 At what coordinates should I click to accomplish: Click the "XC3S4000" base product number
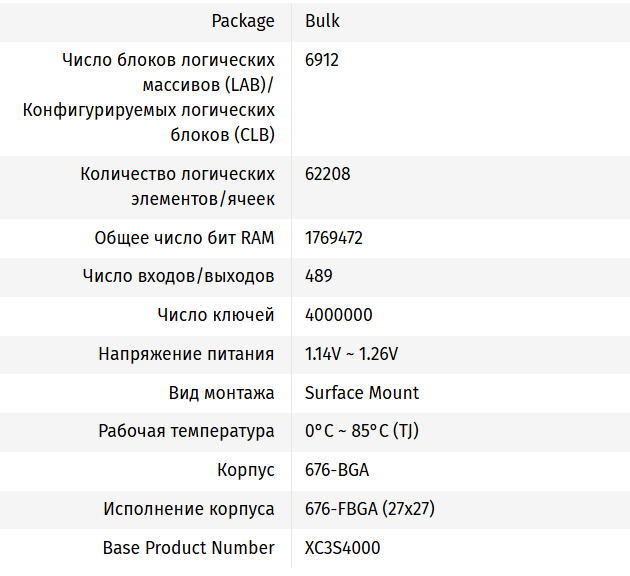342,548
